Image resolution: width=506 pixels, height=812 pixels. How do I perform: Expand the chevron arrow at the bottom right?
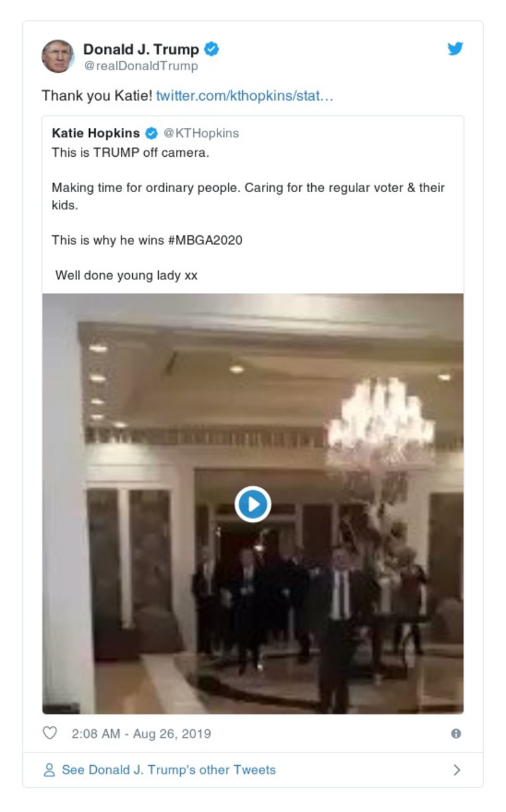pos(457,770)
